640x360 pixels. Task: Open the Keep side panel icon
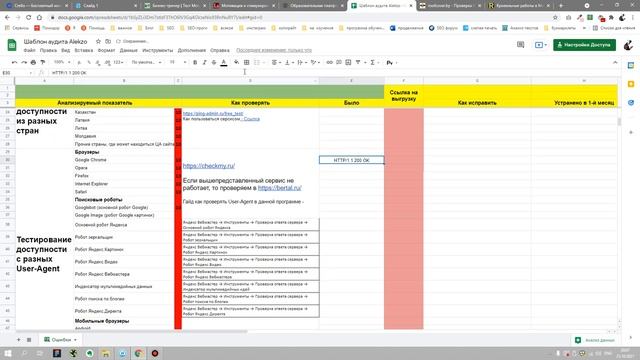pos(631,84)
